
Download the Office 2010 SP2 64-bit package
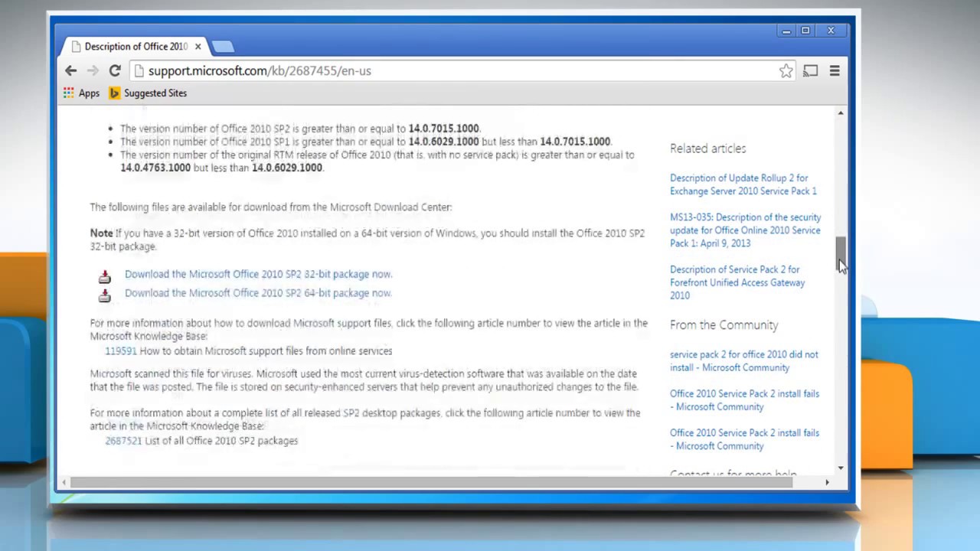(x=258, y=293)
